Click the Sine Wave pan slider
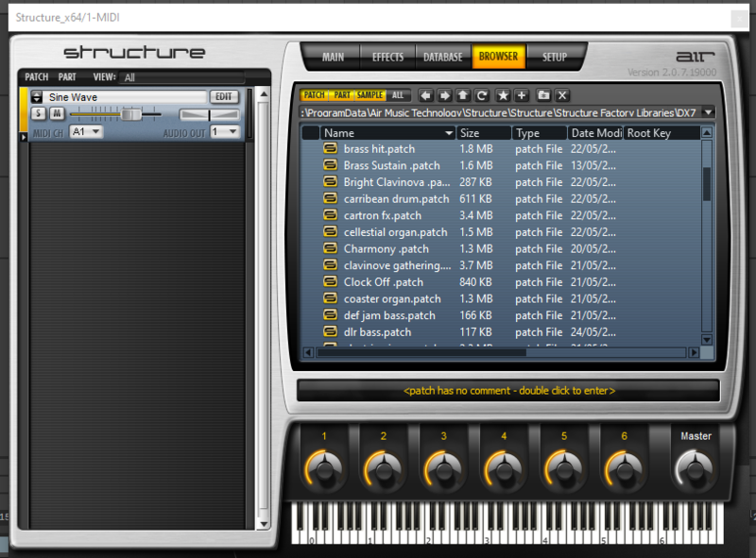This screenshot has height=558, width=756. pyautogui.click(x=209, y=114)
